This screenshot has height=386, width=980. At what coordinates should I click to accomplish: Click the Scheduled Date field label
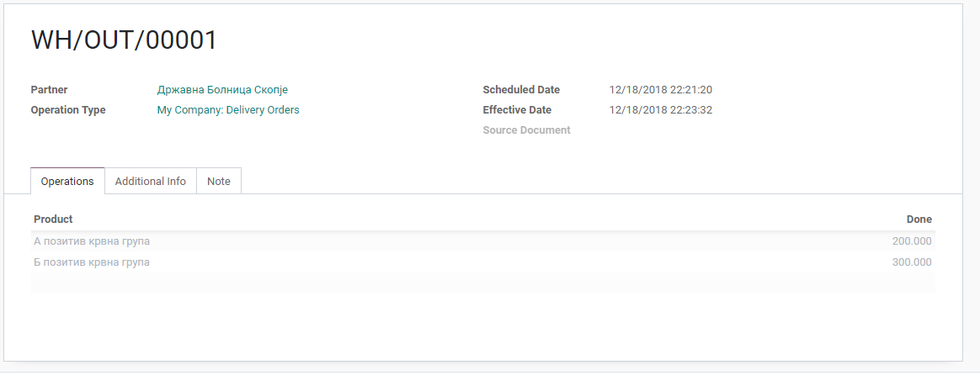click(x=521, y=90)
